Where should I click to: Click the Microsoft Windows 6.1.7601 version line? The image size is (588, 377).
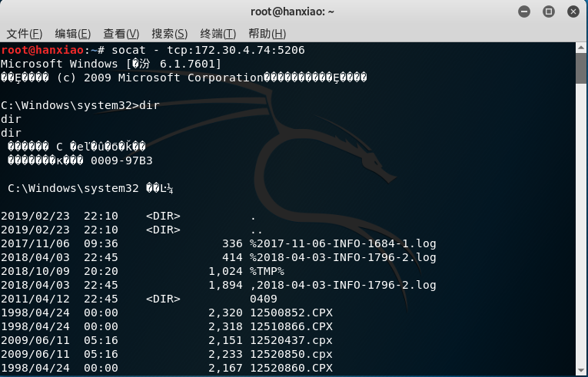pos(111,64)
